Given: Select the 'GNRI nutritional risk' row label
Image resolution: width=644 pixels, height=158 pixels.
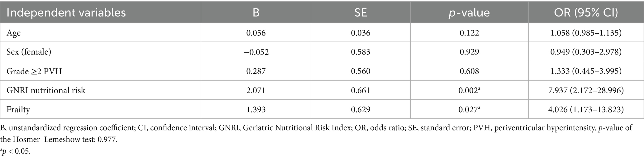Looking at the screenshot, I should (x=46, y=90).
